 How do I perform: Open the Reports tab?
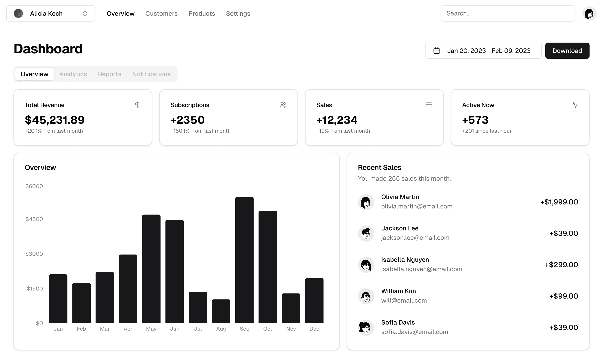[109, 74]
